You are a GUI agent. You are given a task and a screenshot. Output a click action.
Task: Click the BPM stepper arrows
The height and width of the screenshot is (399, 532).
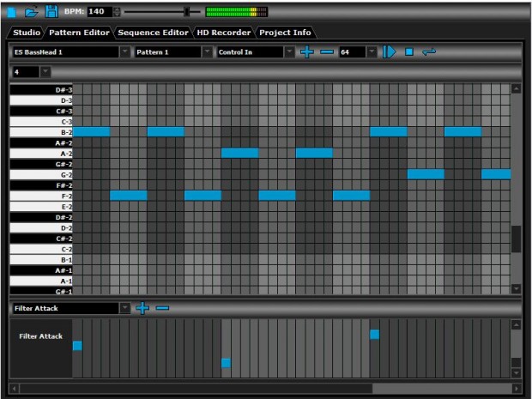point(117,12)
